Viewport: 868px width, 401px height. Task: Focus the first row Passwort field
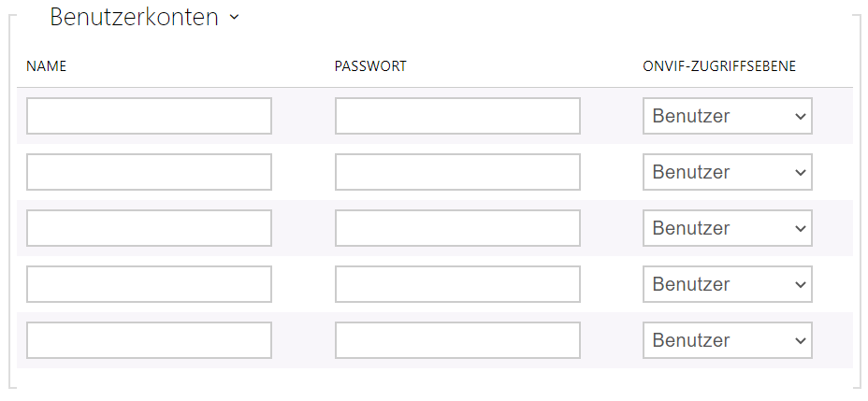pyautogui.click(x=457, y=116)
